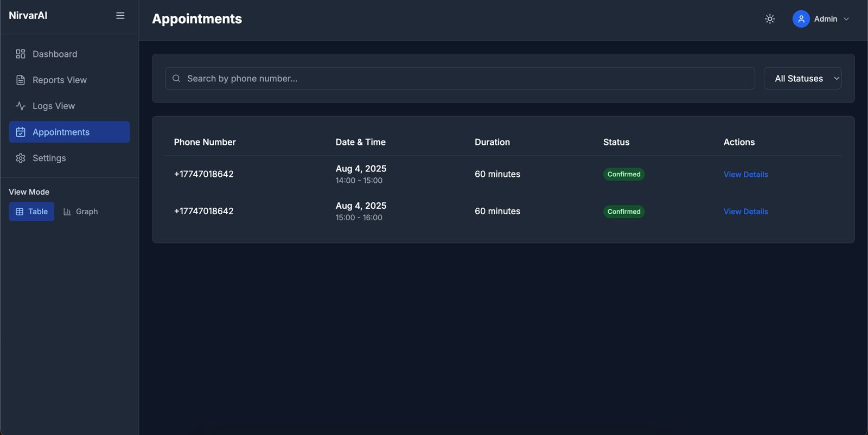Navigate to the Settings menu item
Image resolution: width=868 pixels, height=435 pixels.
49,158
